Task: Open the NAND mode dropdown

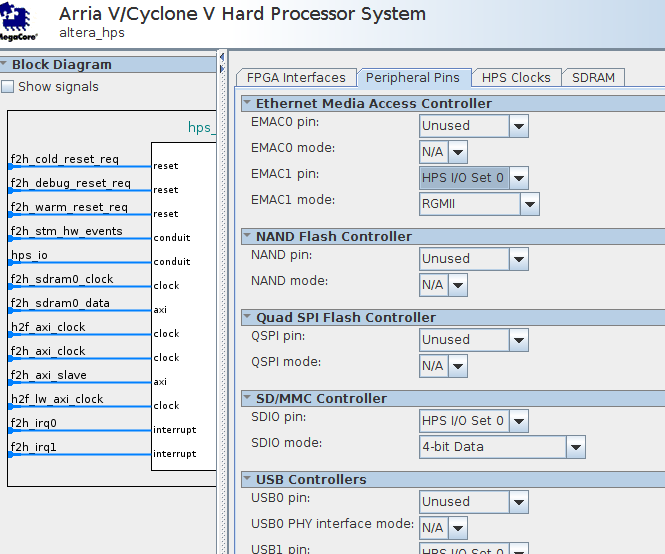Action: point(443,285)
